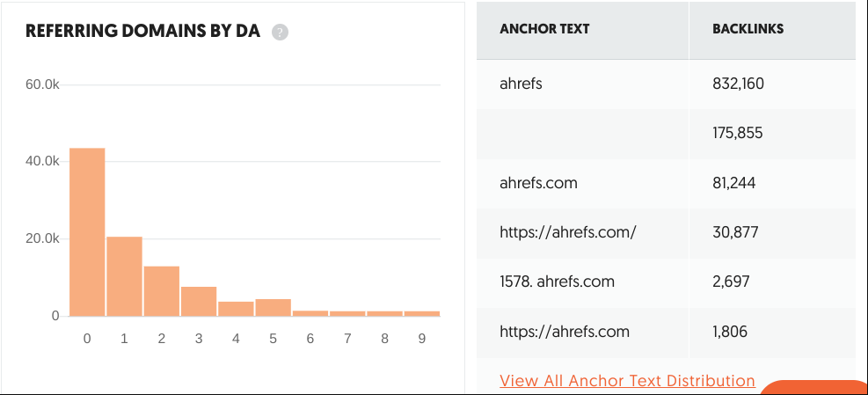
Task: Select the DA 4 bar in chart
Action: pyautogui.click(x=236, y=309)
